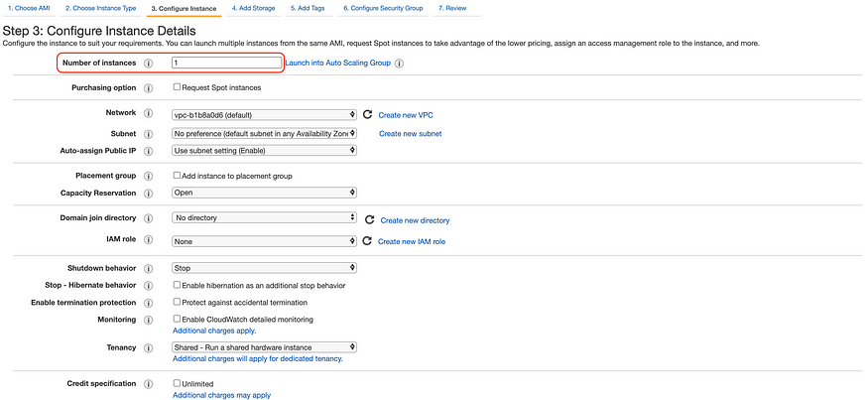The width and height of the screenshot is (868, 400).
Task: Click the info icon next to Purchasing option
Action: coord(148,87)
